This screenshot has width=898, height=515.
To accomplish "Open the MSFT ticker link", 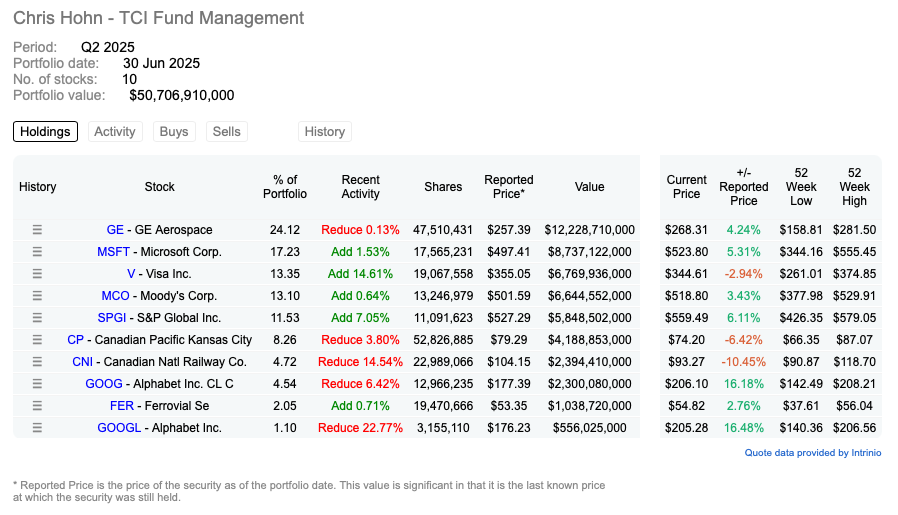I will coord(113,251).
